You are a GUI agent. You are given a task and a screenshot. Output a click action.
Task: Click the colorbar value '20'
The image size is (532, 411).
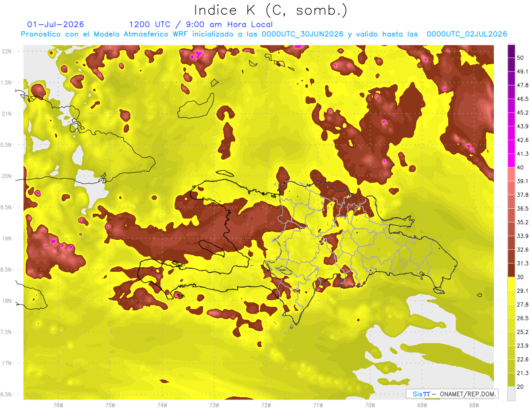pyautogui.click(x=520, y=386)
